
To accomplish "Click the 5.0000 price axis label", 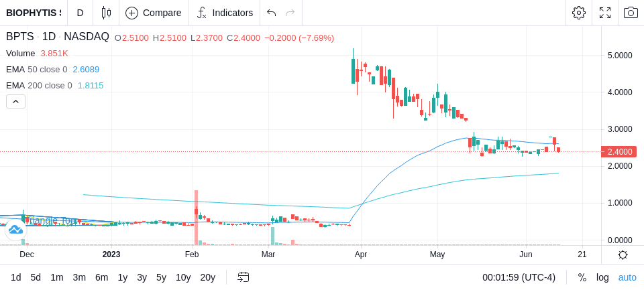I will (x=620, y=56).
